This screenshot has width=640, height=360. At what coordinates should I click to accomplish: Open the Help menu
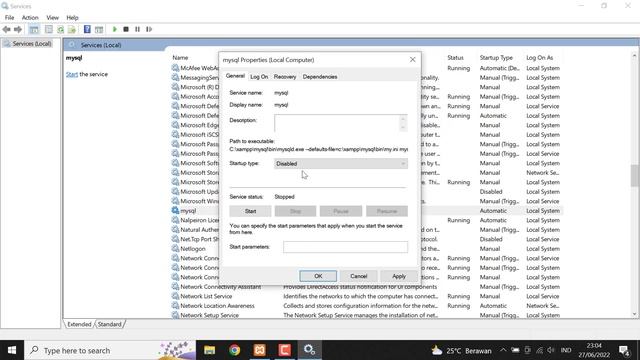pos(72,18)
